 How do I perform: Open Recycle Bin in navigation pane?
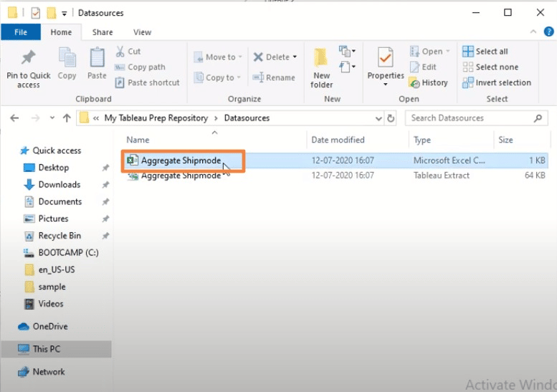(59, 236)
